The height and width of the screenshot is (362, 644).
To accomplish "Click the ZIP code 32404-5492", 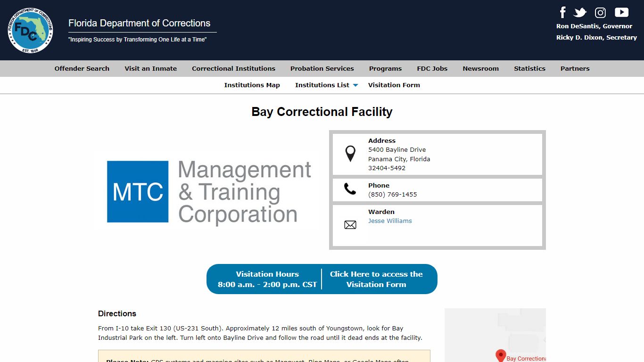I will (387, 168).
